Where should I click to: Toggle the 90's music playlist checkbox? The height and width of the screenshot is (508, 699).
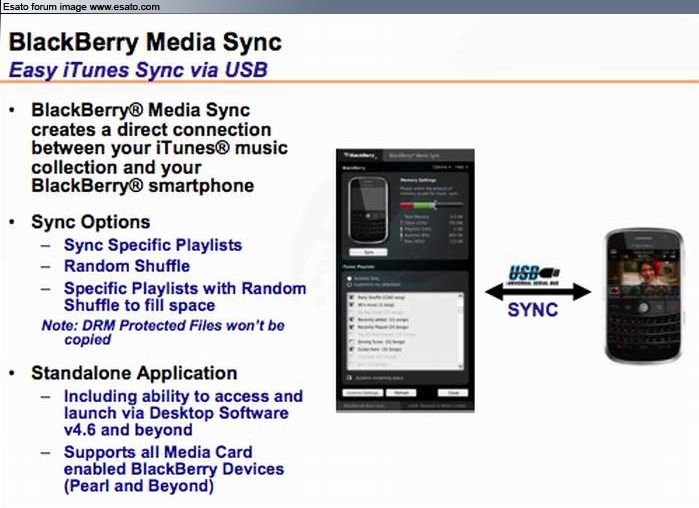tap(351, 305)
